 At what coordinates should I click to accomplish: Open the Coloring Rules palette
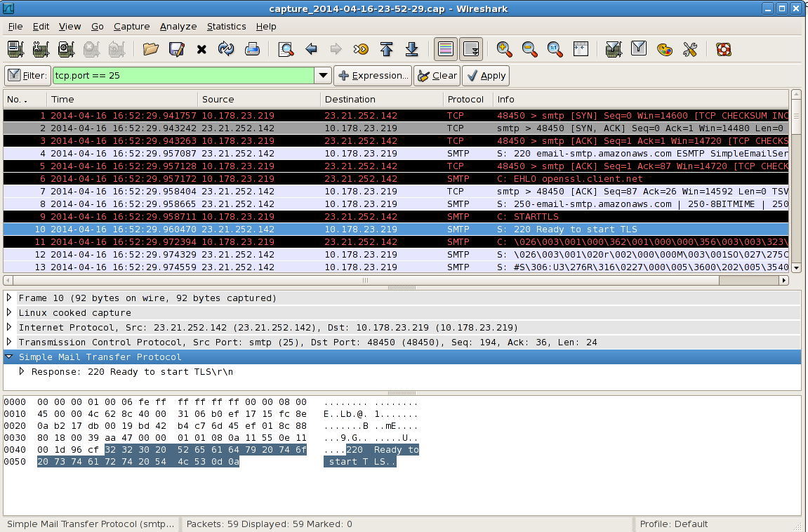[664, 49]
